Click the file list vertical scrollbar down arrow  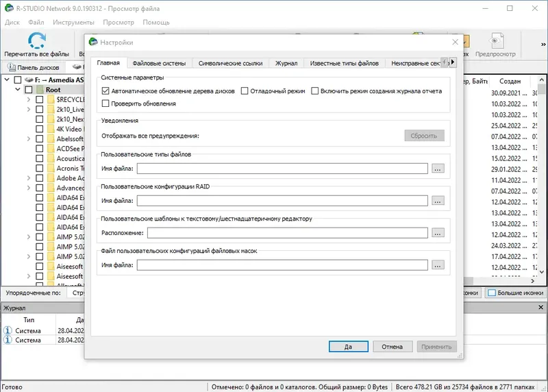(542, 271)
